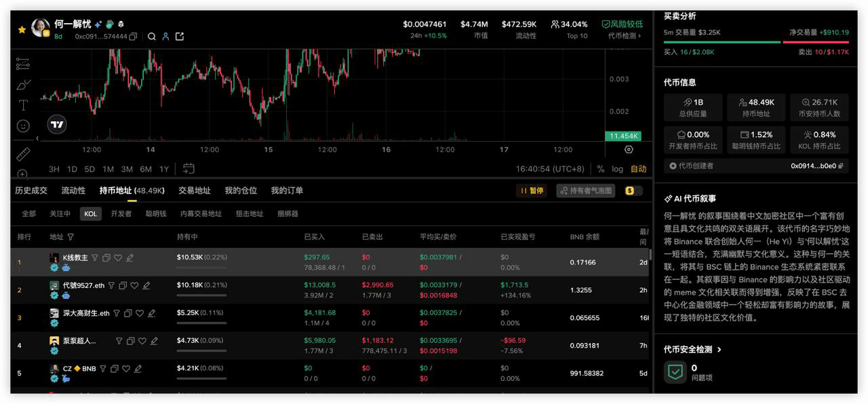This screenshot has width=868, height=404.
Task: Open 持有者气泡图 bubble map
Action: [586, 191]
